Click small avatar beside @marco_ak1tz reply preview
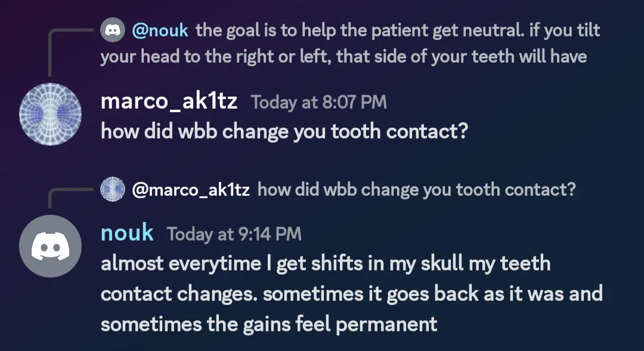 (x=113, y=189)
